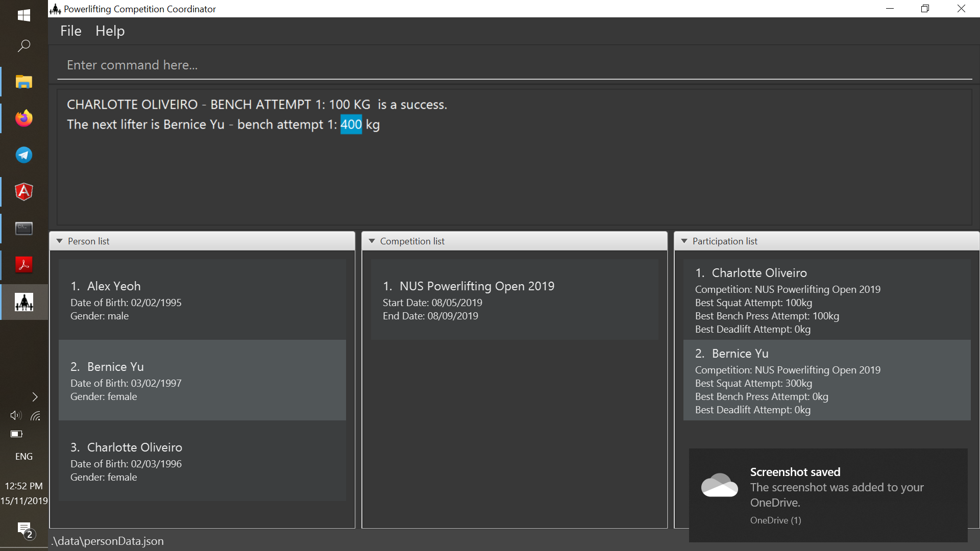The width and height of the screenshot is (980, 551).
Task: Collapse the Participation list panel
Action: tap(684, 241)
